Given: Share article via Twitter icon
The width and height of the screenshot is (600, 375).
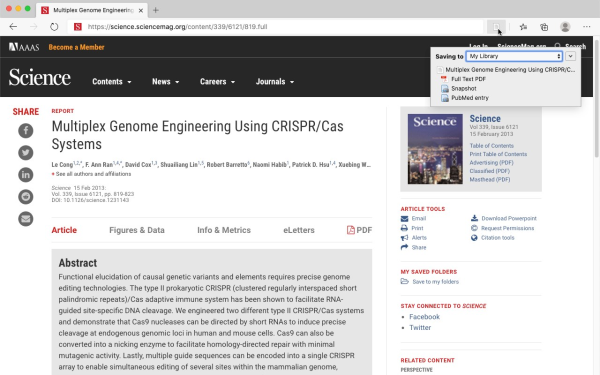Looking at the screenshot, I should pyautogui.click(x=26, y=153).
